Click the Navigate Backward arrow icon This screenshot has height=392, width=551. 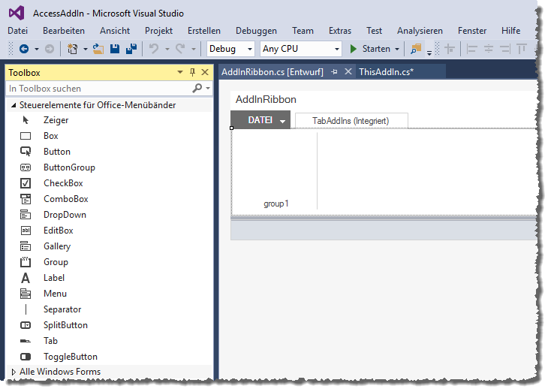coord(24,49)
